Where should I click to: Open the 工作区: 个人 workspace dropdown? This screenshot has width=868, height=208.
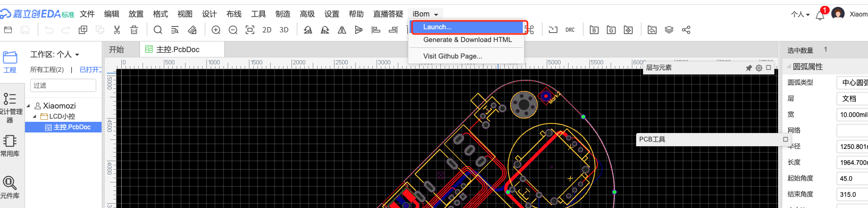pyautogui.click(x=55, y=54)
